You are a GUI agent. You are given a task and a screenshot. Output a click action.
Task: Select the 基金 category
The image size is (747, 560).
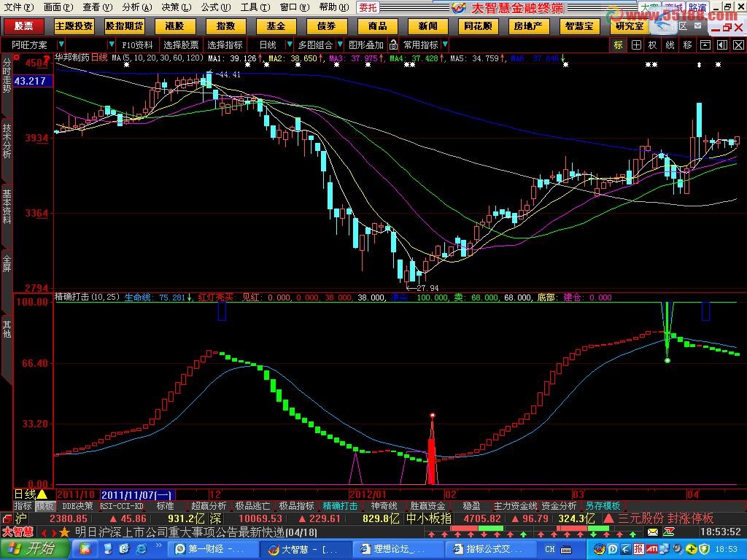click(x=276, y=26)
